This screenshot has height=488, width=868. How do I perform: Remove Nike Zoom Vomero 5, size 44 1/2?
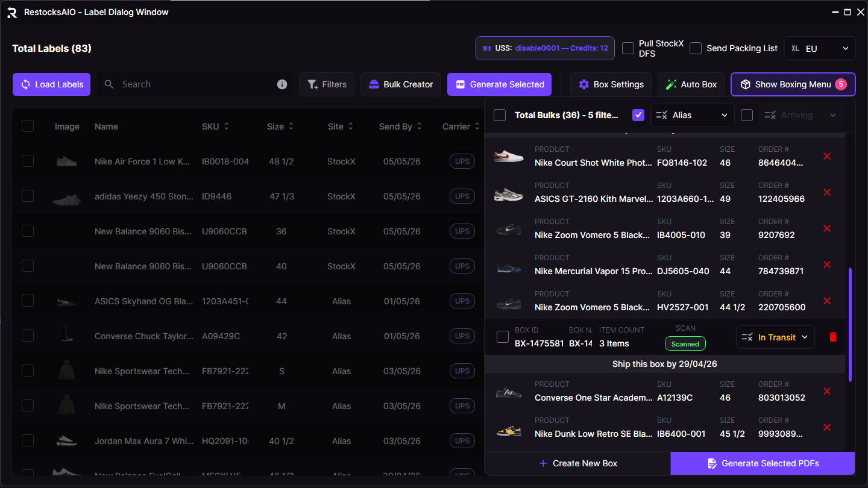pos(827,301)
